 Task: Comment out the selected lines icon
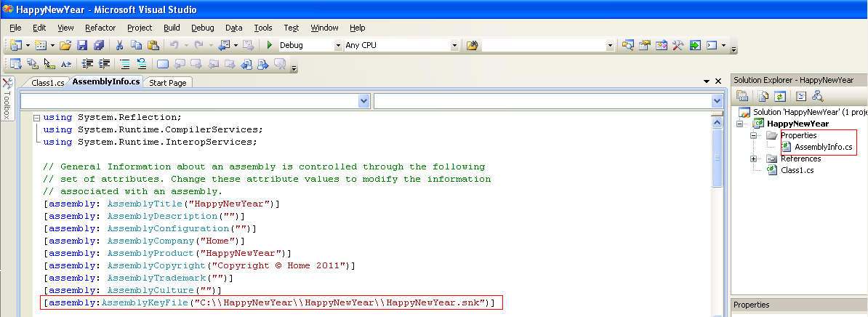tap(124, 64)
